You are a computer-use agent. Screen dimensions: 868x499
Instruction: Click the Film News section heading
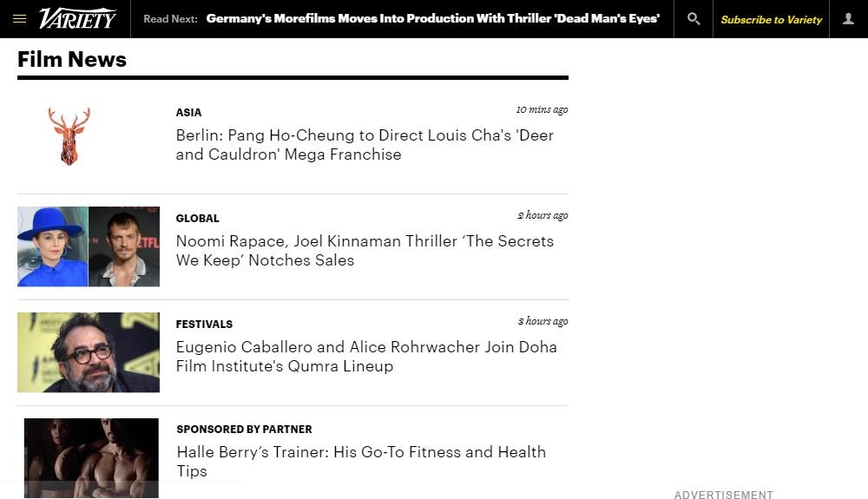click(x=72, y=59)
